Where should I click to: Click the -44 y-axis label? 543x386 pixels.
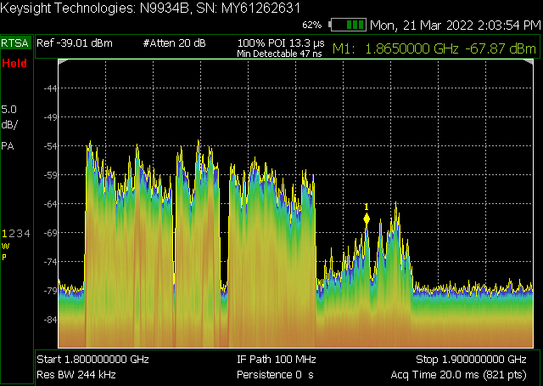coord(50,88)
